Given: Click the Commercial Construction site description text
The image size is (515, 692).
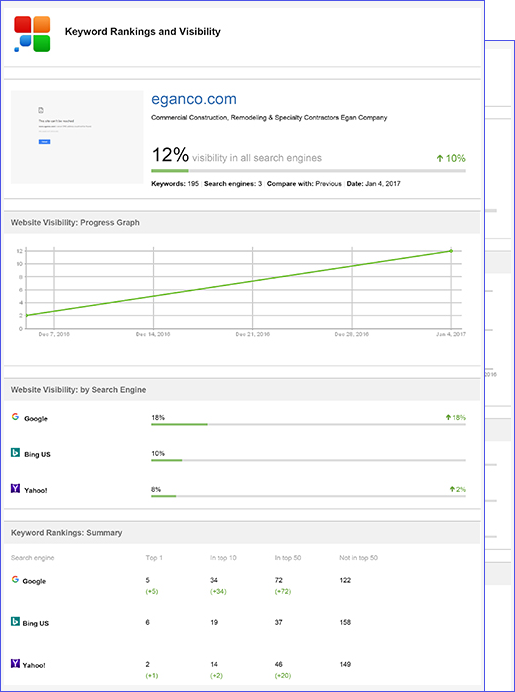Looking at the screenshot, I should 269,118.
